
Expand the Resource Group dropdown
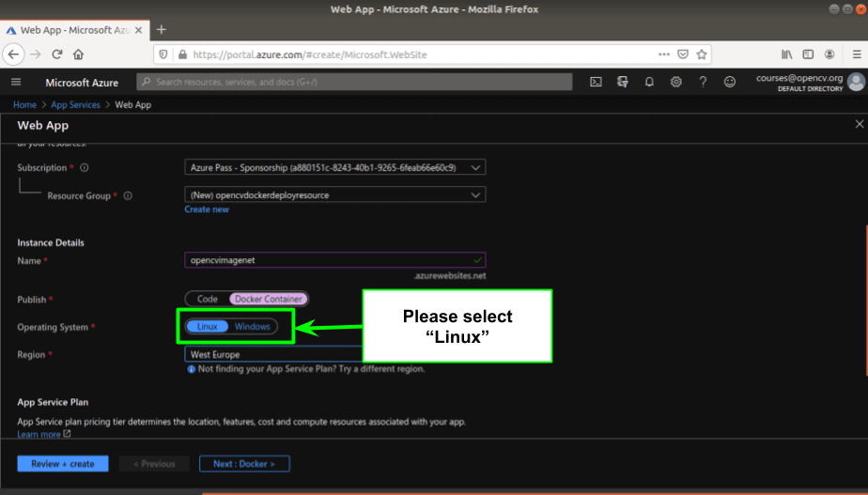335,194
